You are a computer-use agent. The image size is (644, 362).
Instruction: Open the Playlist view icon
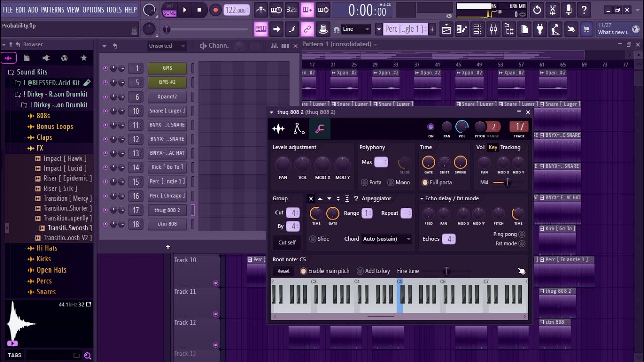(446, 29)
